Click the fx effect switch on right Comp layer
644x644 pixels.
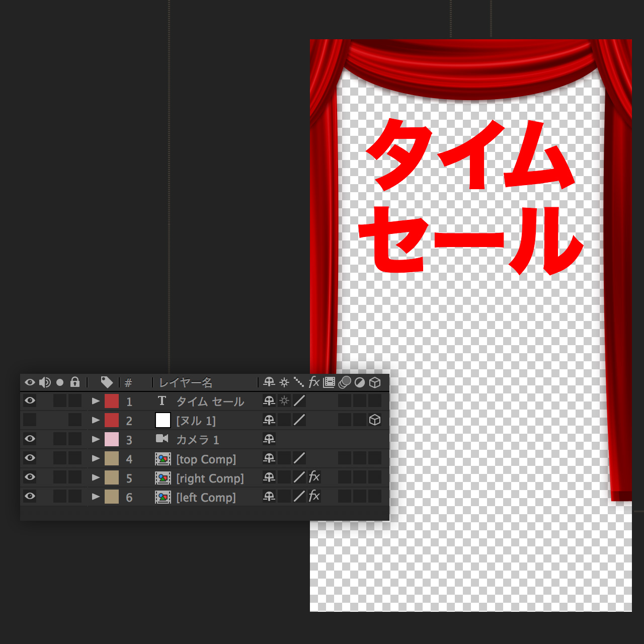(314, 477)
